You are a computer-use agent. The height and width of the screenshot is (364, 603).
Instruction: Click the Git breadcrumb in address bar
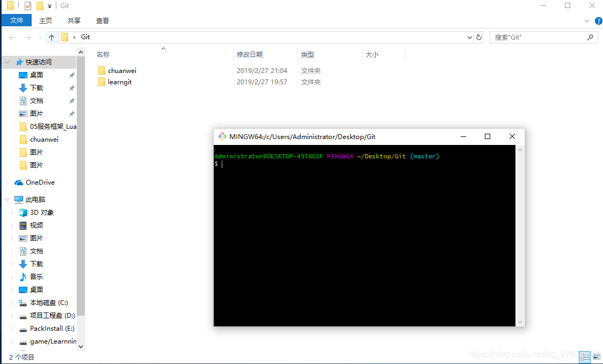85,37
